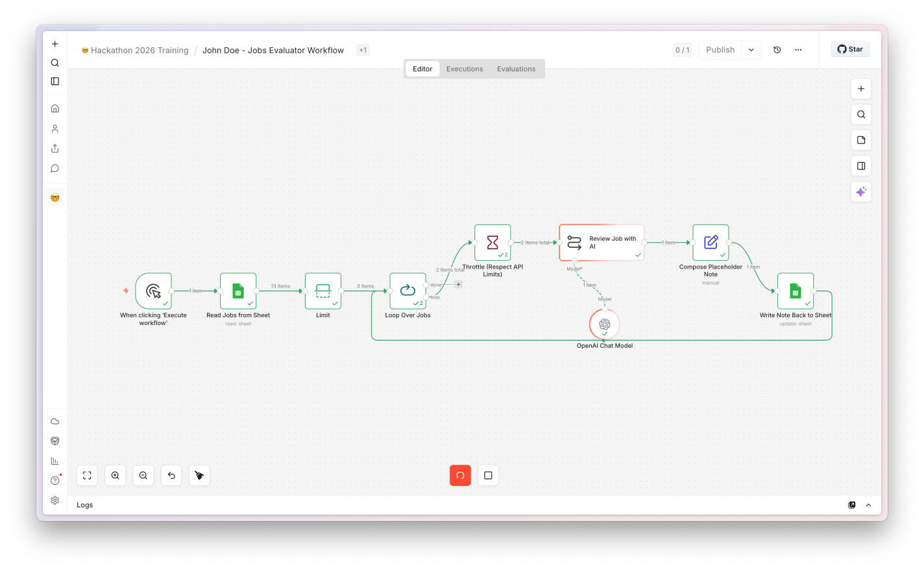Click the fit-to-view canvas icon
The image size is (924, 569).
[87, 476]
